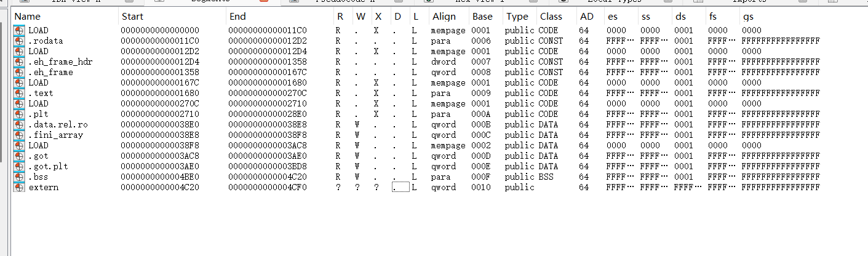Click the .got.plt segment icon
The image size is (868, 256).
point(20,166)
